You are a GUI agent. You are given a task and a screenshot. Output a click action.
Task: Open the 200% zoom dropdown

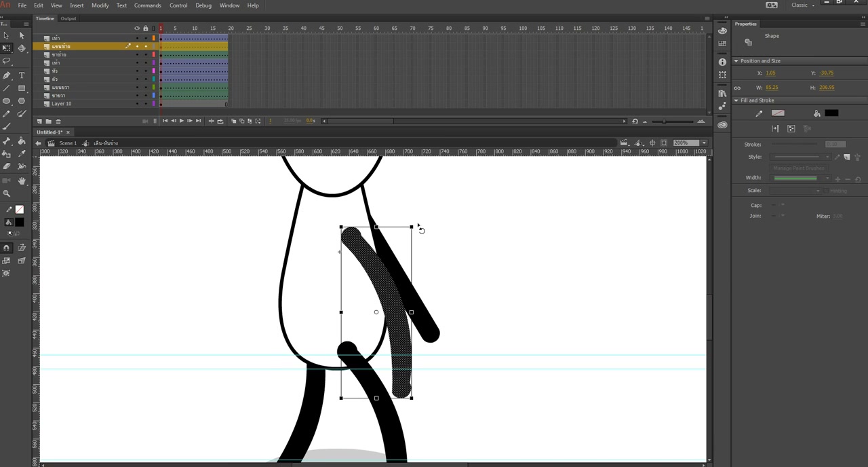[704, 143]
